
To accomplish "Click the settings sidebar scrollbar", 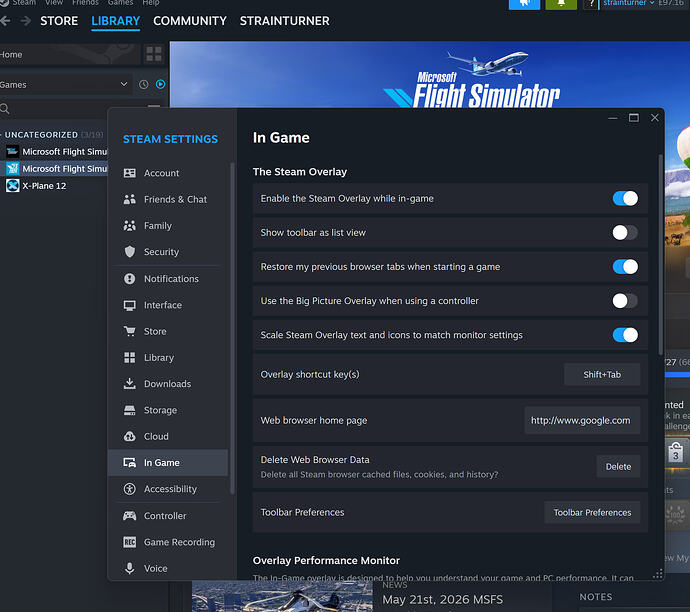I will click(x=232, y=328).
